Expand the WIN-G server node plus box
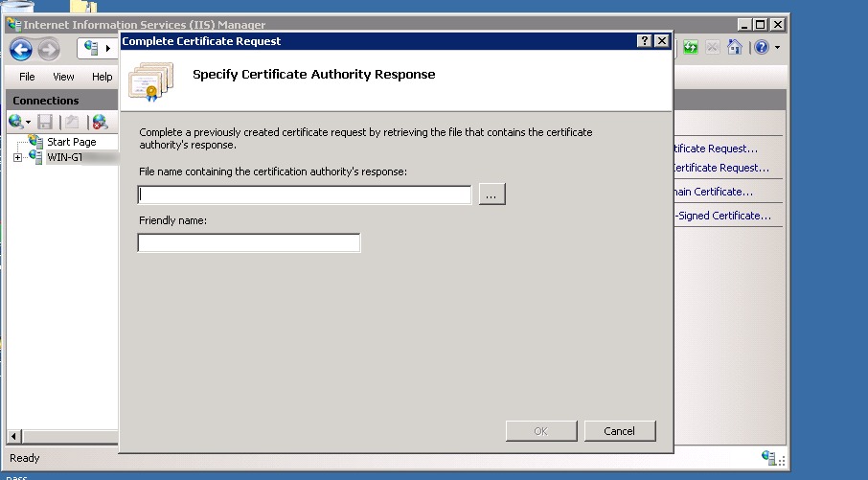 (x=17, y=158)
